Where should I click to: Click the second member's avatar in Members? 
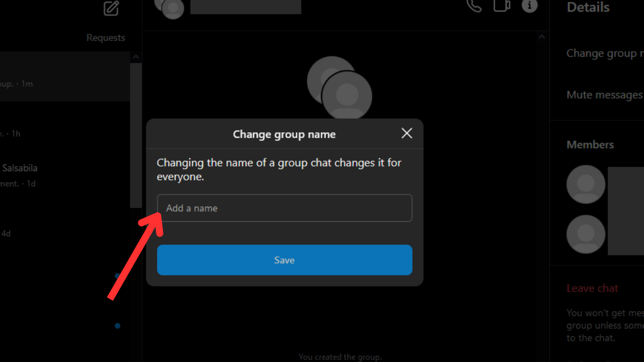[586, 234]
